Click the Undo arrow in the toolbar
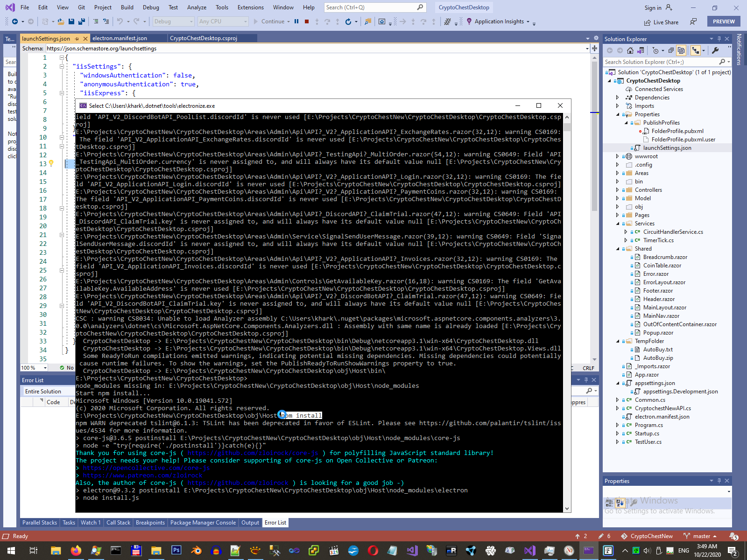Image resolution: width=747 pixels, height=560 pixels. click(x=120, y=21)
